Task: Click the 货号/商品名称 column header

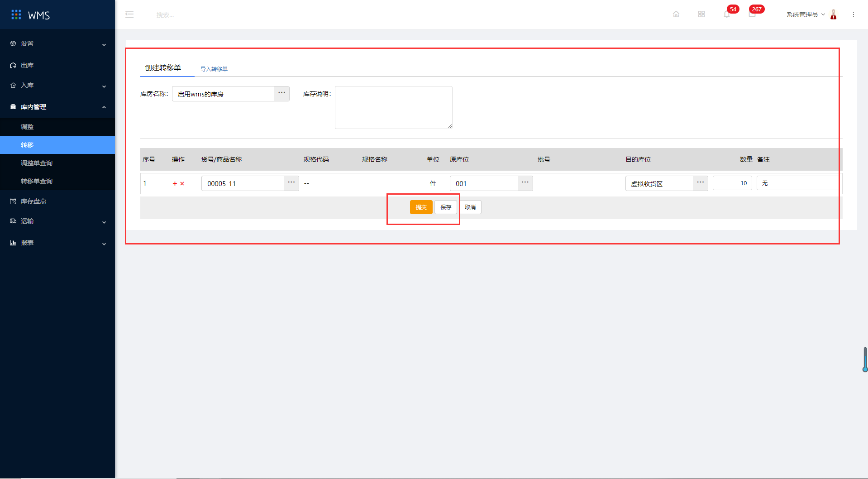Action: click(x=222, y=159)
